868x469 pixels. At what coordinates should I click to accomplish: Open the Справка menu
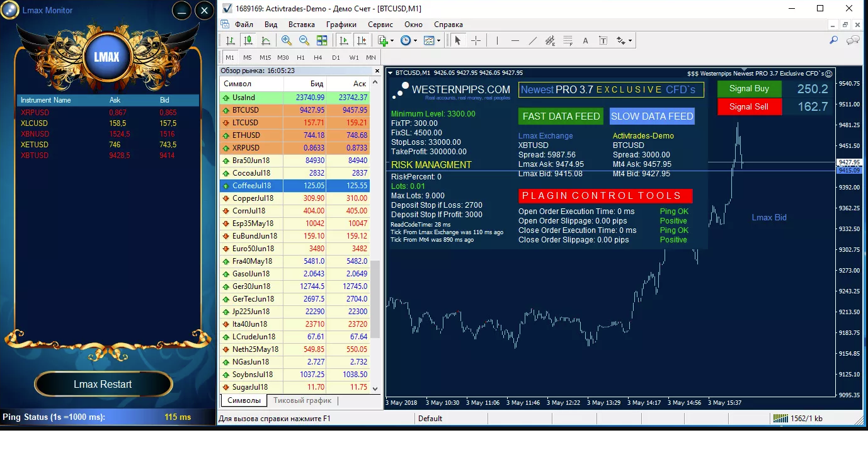[448, 25]
